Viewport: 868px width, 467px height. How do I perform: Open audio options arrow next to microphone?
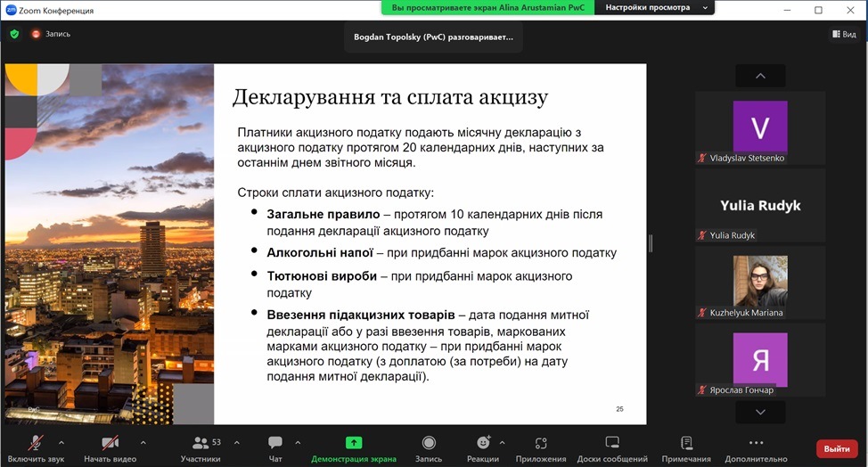click(x=61, y=443)
